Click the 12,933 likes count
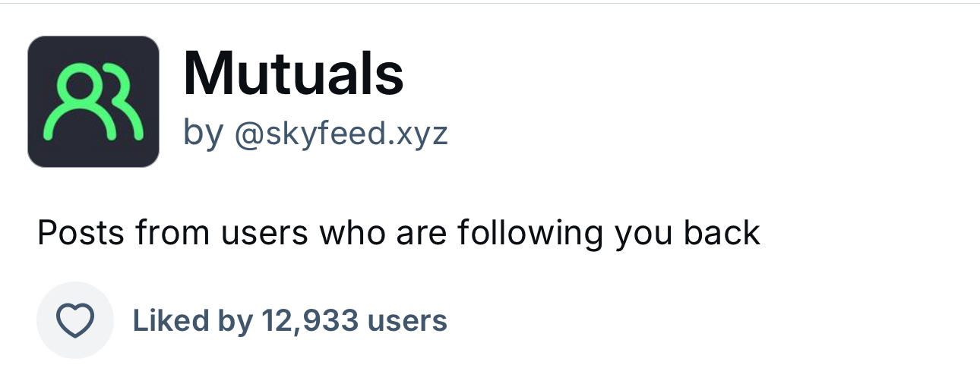Screen dimensions: 980x387 [308, 321]
